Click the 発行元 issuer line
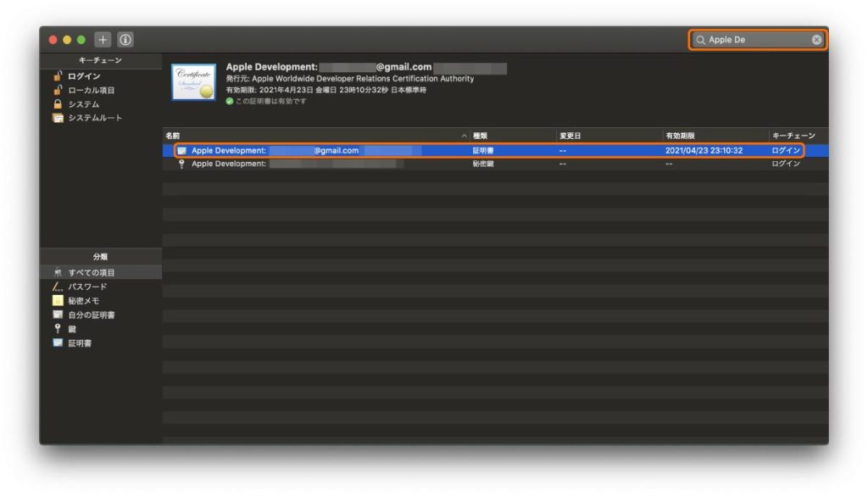868x496 pixels. 350,79
